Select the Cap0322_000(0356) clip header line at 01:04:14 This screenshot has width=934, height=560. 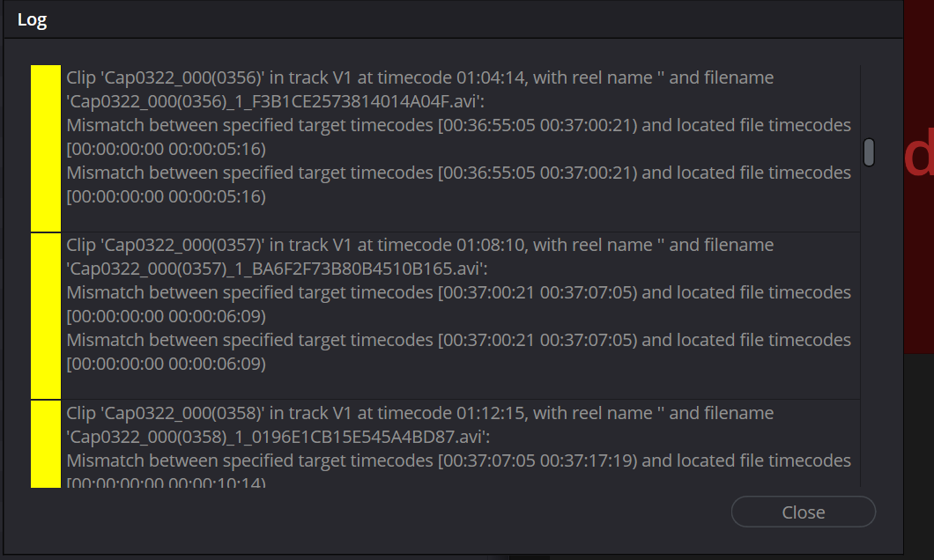click(420, 77)
